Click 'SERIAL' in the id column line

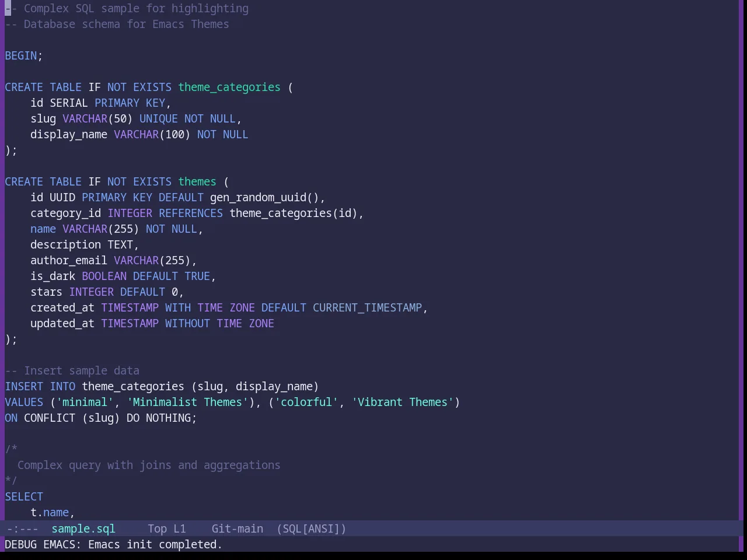[69, 103]
